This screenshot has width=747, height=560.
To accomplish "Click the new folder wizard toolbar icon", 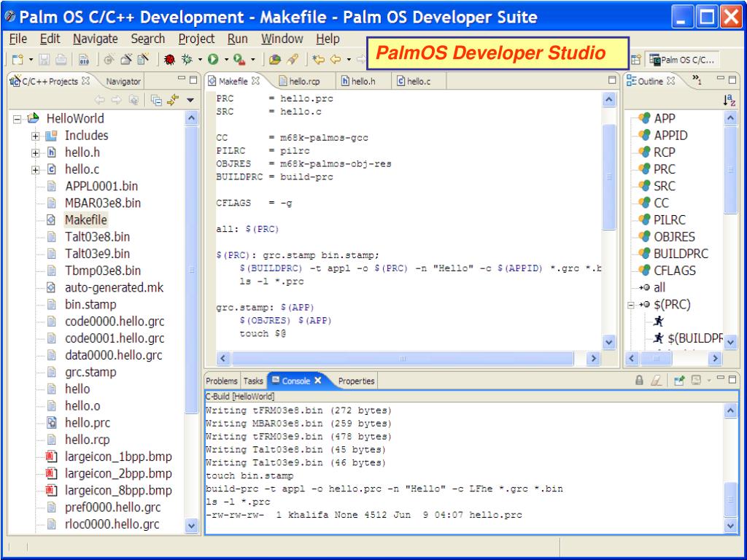I will [126, 59].
